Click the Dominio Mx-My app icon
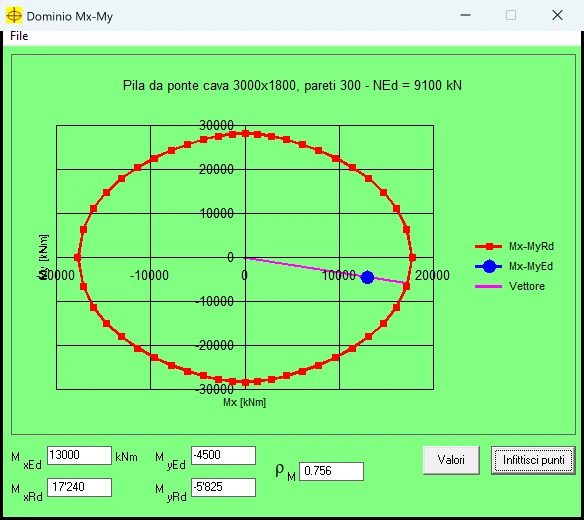 coord(14,16)
